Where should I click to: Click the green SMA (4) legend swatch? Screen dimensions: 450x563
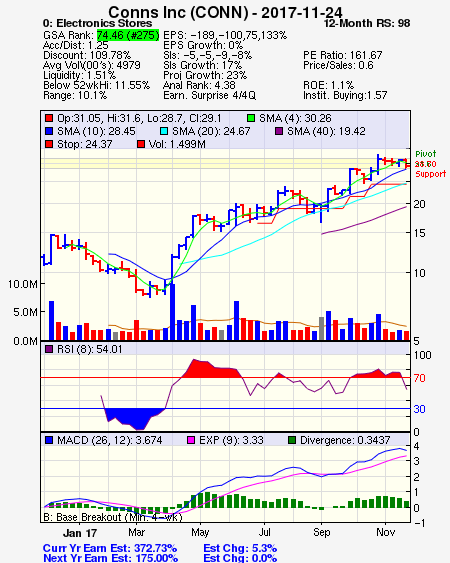point(251,118)
